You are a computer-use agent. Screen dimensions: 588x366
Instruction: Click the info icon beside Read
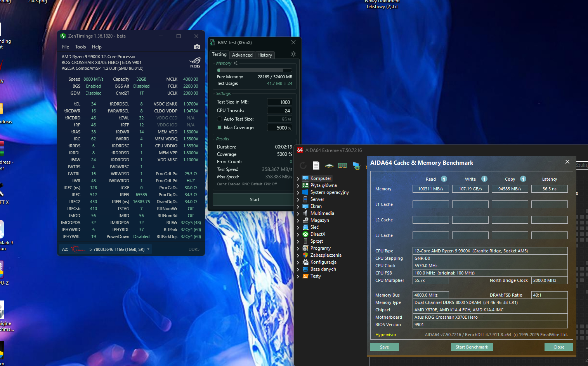click(444, 179)
